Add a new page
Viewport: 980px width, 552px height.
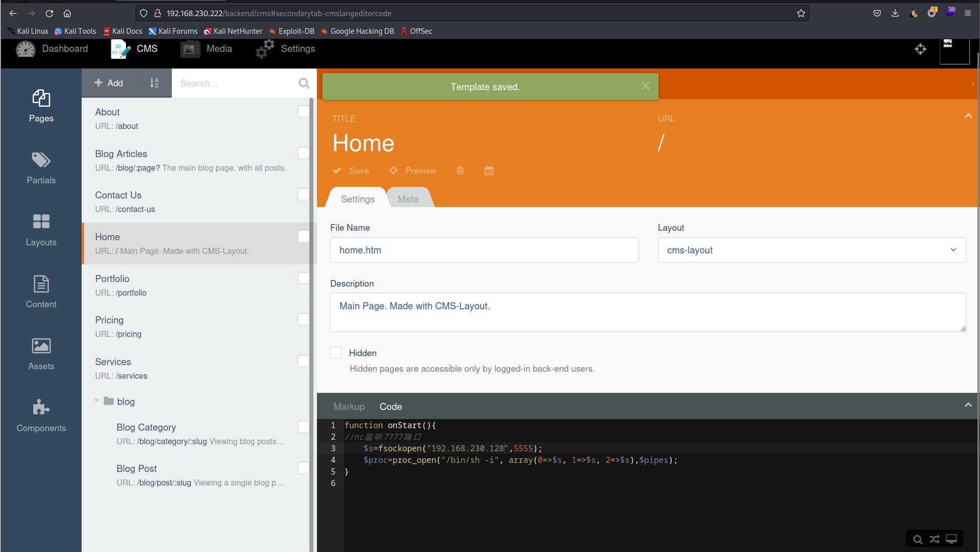[109, 83]
